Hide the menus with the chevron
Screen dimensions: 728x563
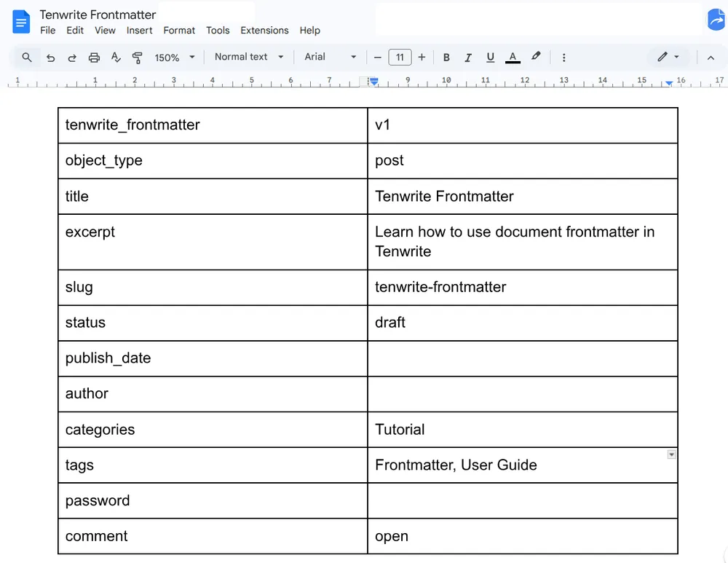[x=711, y=58]
